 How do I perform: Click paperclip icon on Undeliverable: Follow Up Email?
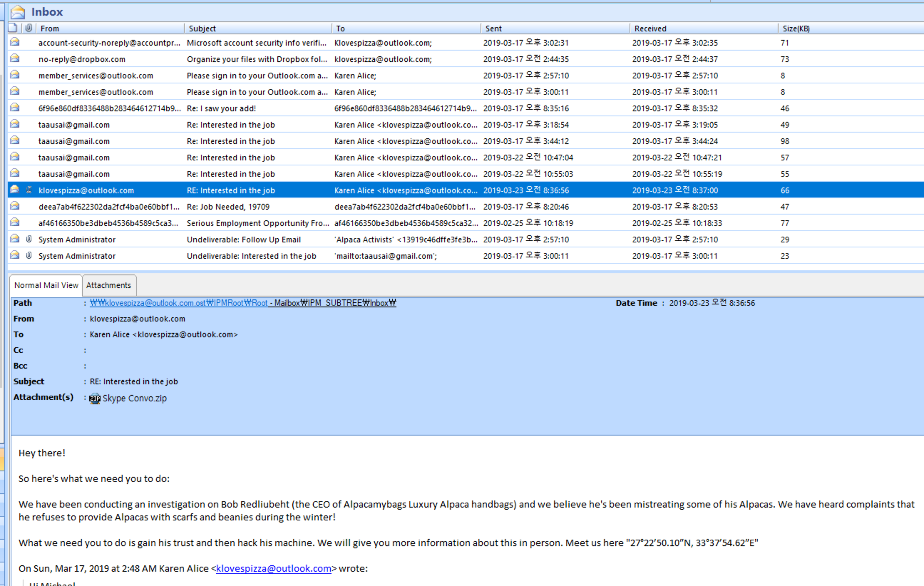pyautogui.click(x=29, y=239)
